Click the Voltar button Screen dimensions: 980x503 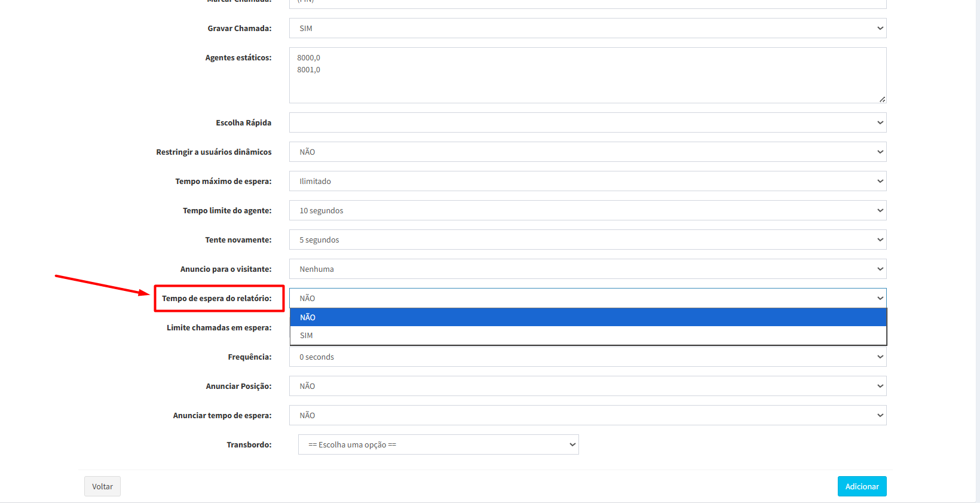tap(102, 486)
